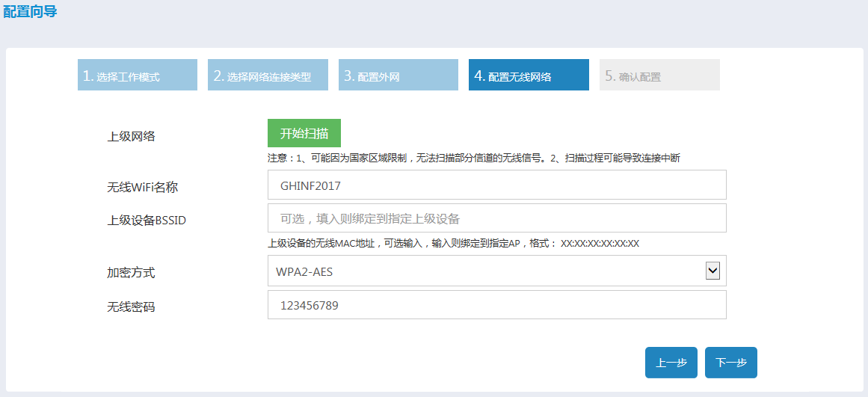Open step 2 选择网络连接类型
Screen dimensions: 868x397
click(x=268, y=76)
